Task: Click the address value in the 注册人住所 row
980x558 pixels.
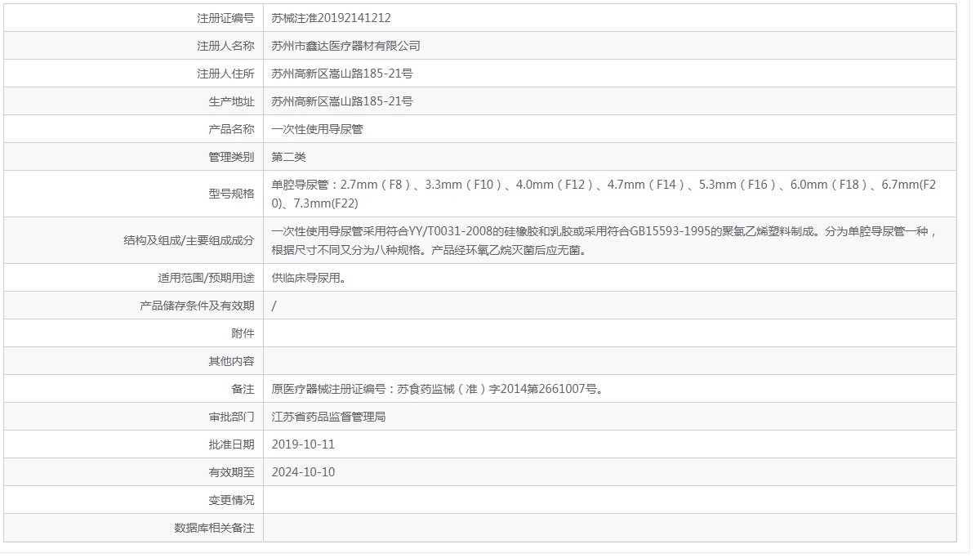Action: [342, 74]
